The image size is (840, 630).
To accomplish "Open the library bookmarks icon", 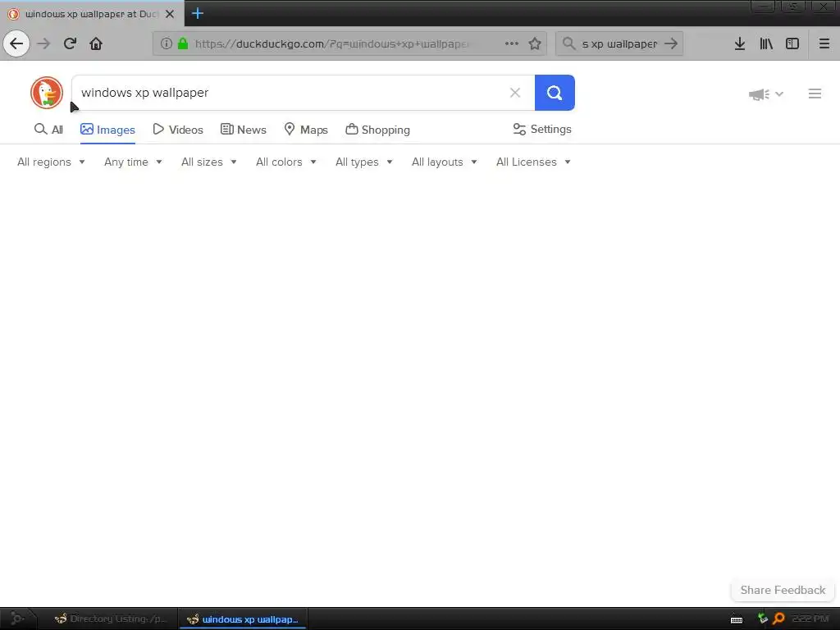I will [766, 43].
